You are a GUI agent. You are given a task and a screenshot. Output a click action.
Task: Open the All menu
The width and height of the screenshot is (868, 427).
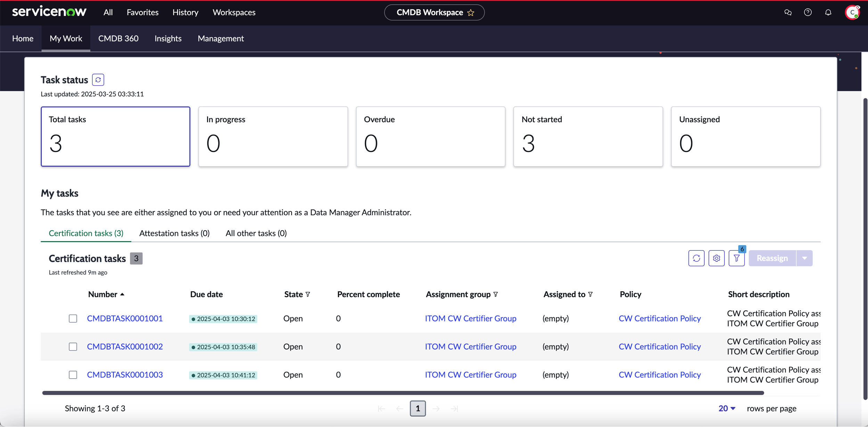(108, 12)
